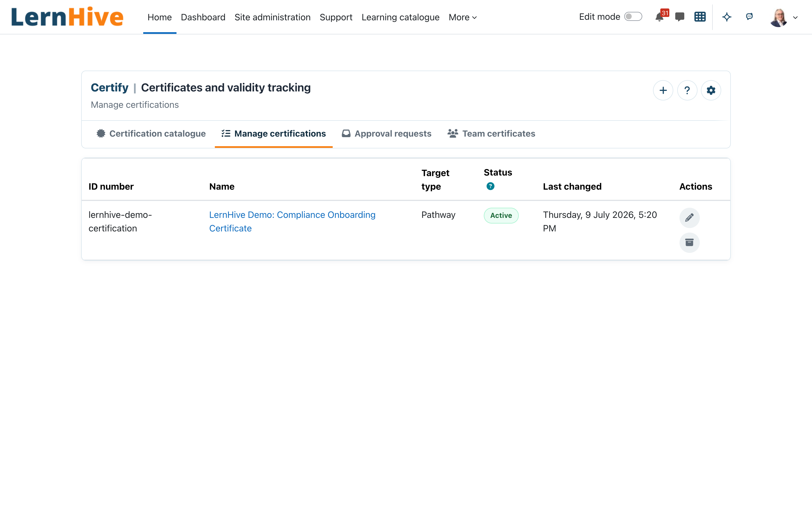This screenshot has height=508, width=812.
Task: Open the Team certificates tab
Action: point(491,134)
